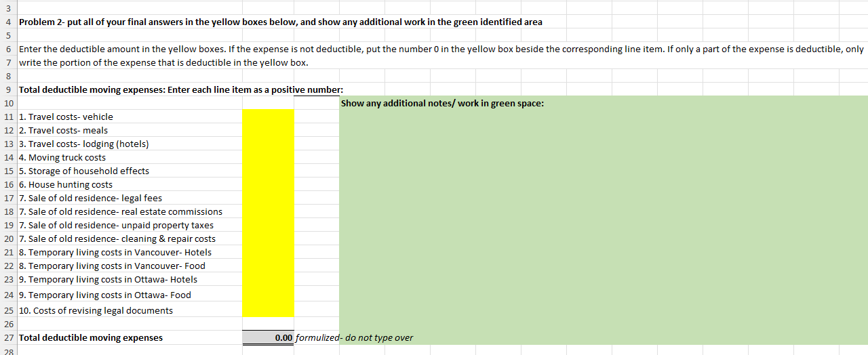Viewport: 868px width, 355px height.
Task: Select the yellow cell for Ottawa- Hotels
Action: click(x=268, y=279)
